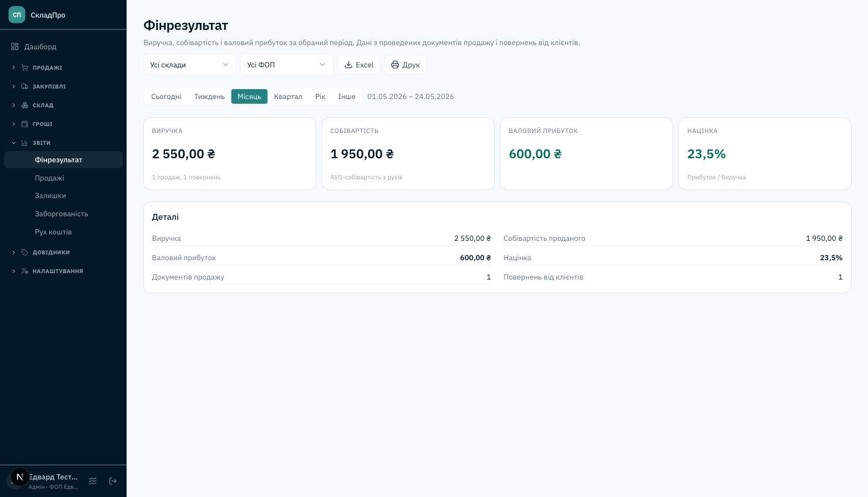Click the truck icon for Закупівлі

tap(25, 86)
